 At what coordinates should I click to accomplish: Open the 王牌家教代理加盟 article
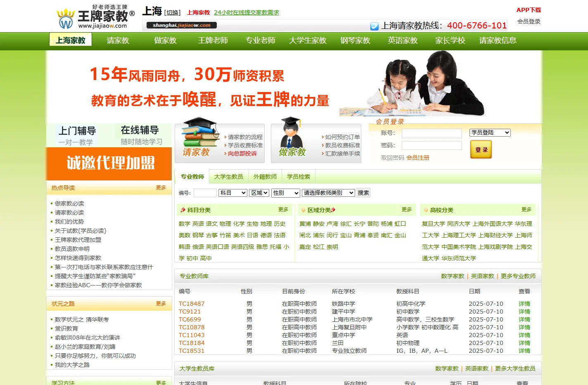pos(78,240)
